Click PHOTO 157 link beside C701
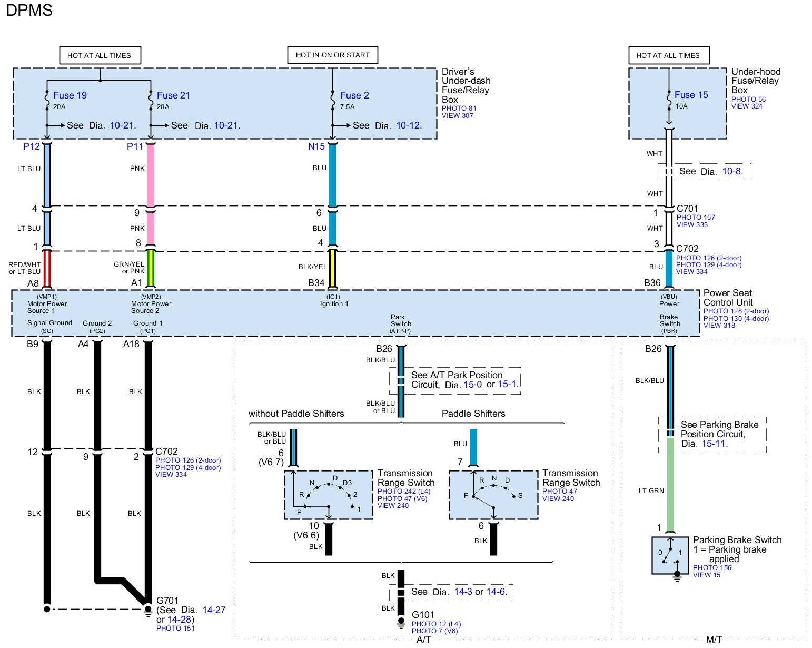 pos(696,218)
